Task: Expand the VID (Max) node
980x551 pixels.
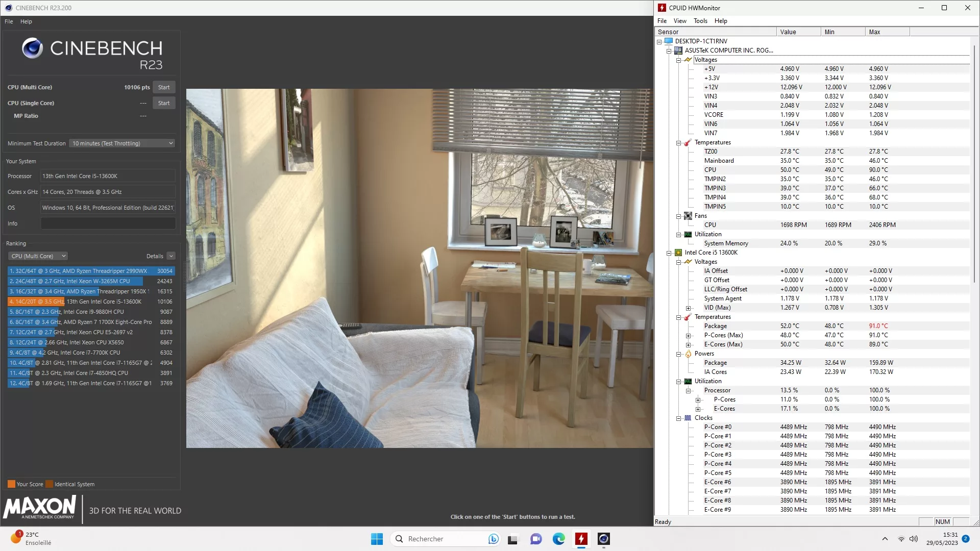Action: pos(688,308)
